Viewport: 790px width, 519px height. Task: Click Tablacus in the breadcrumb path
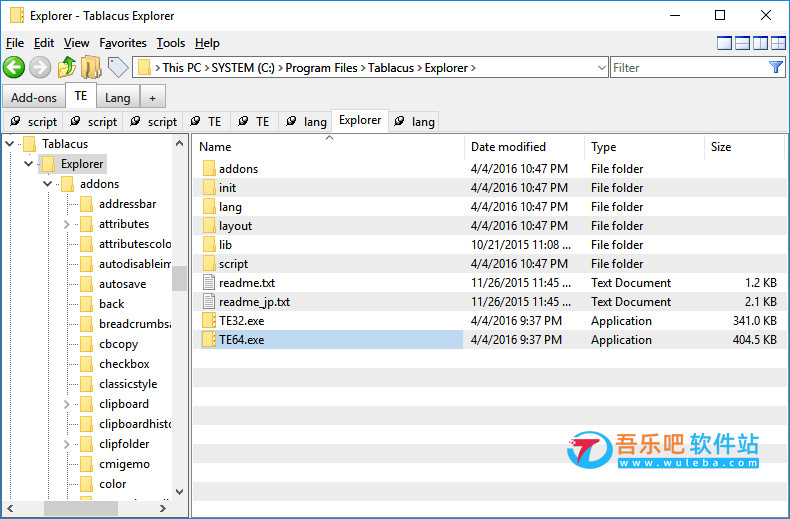(390, 68)
